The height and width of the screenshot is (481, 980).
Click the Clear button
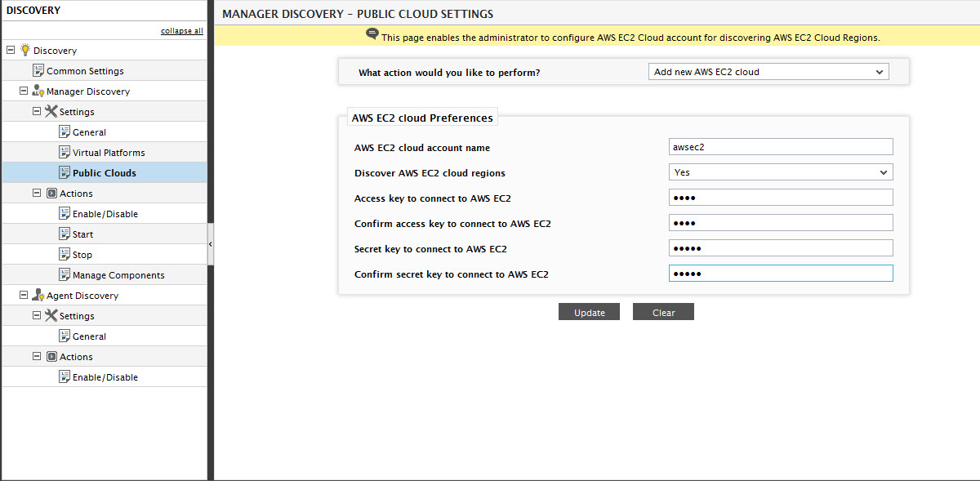663,312
